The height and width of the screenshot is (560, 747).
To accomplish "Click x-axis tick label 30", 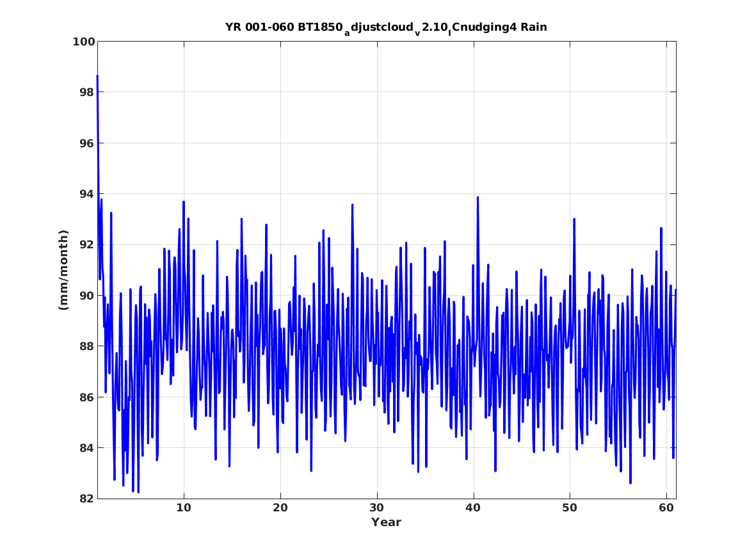I will point(377,508).
